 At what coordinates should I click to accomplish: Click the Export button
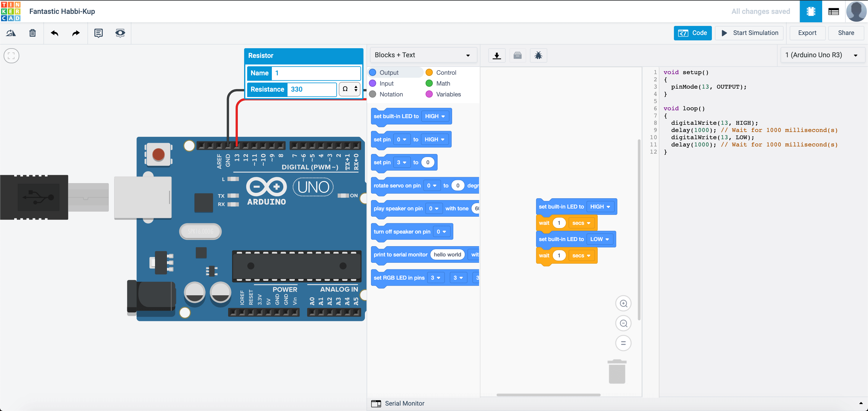807,33
